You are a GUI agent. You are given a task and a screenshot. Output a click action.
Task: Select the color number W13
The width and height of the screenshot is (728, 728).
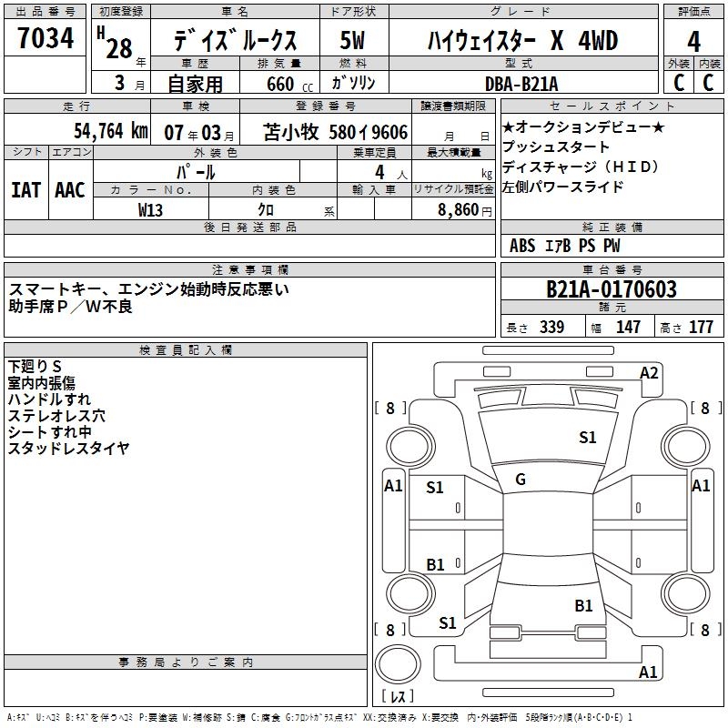tap(151, 209)
